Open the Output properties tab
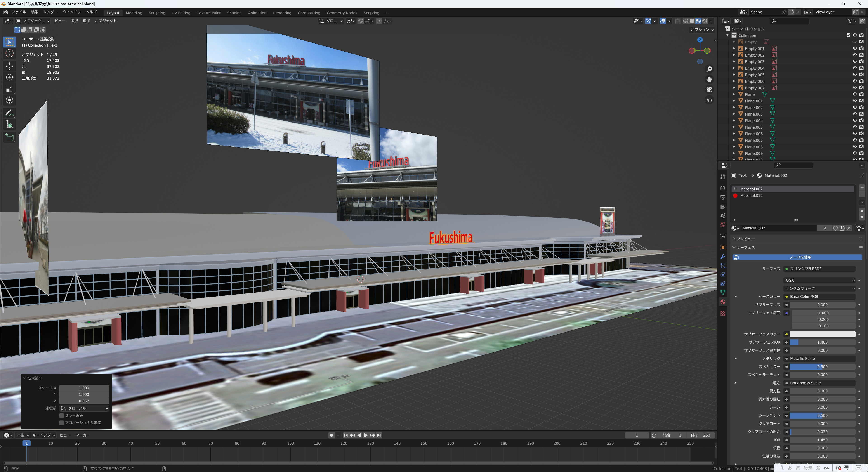This screenshot has width=868, height=472. pyautogui.click(x=723, y=197)
